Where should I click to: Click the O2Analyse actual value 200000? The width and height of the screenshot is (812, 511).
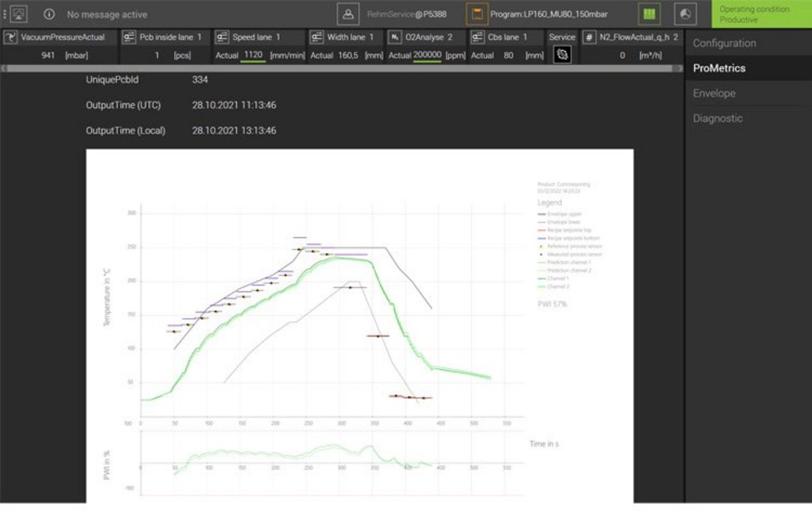(427, 55)
